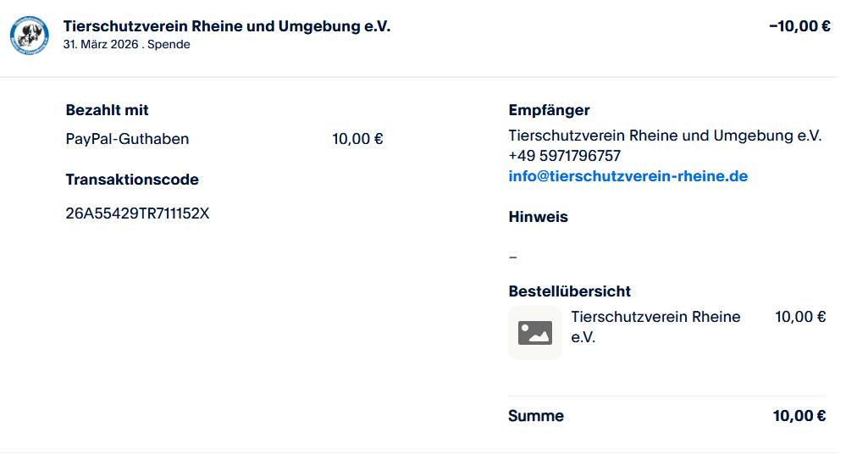Viewport: 868px width, 471px height.
Task: Click the Summe label
Action: 535,416
